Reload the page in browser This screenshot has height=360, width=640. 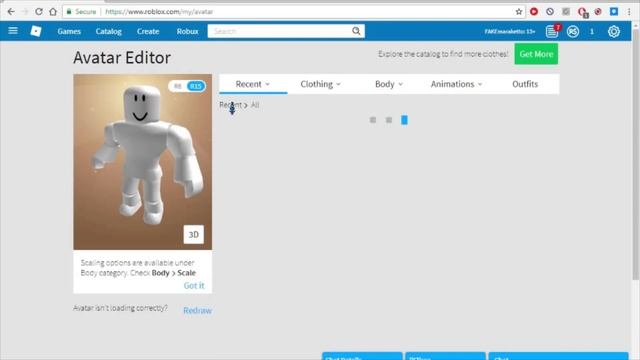(x=39, y=11)
